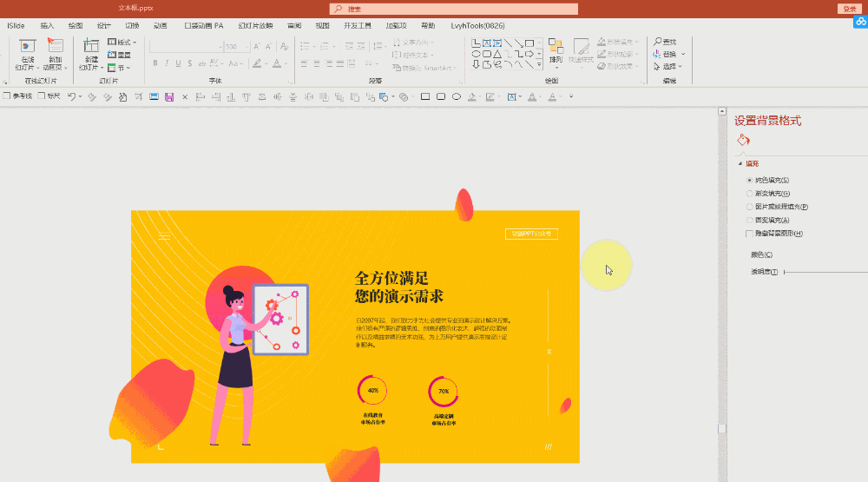Open the iSlide tab
This screenshot has height=482, width=868.
tap(16, 26)
